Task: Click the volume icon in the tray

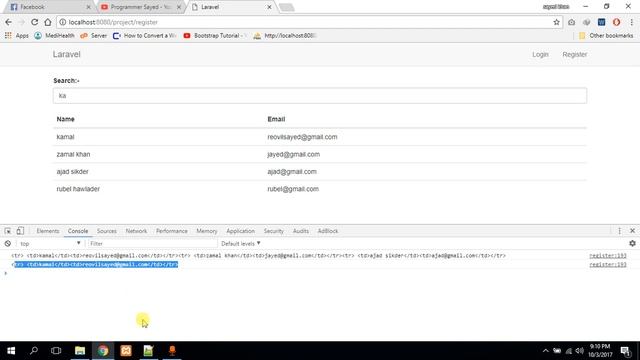Action: (580, 351)
